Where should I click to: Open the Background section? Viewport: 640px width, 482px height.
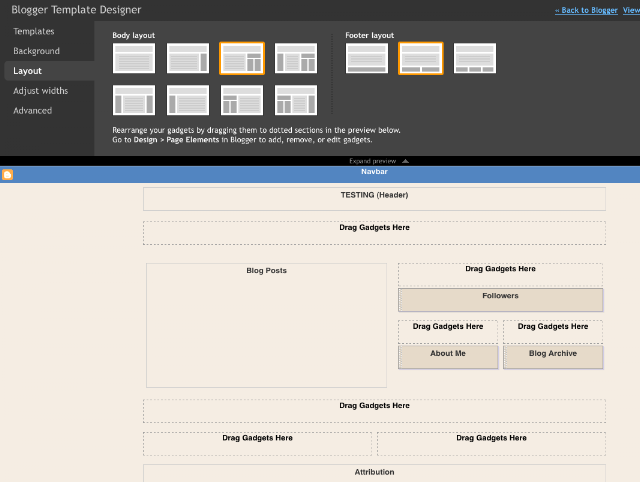(36, 51)
